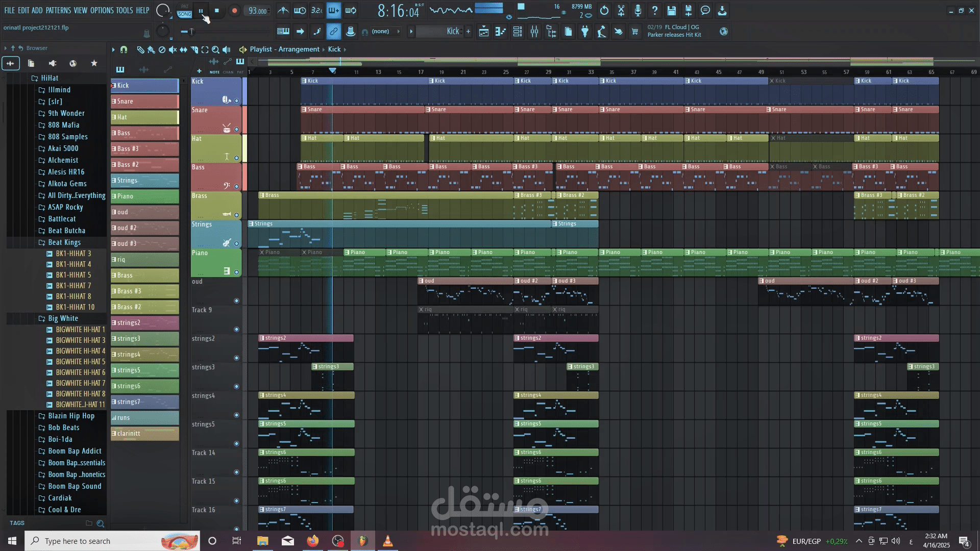Toggle the recording countdown icon

316,10
